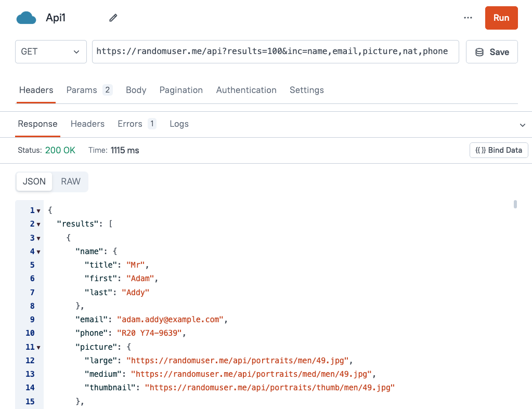
Task: Open the ellipsis options menu
Action: [468, 18]
